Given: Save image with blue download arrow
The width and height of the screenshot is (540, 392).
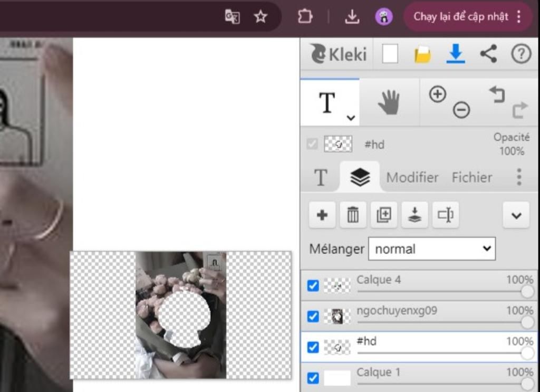Looking at the screenshot, I should [456, 54].
